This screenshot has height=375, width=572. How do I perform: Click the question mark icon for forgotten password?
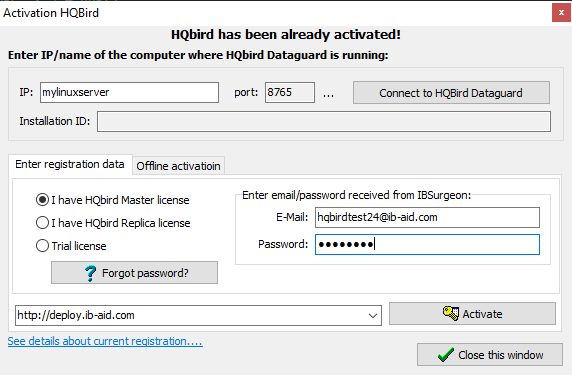(90, 273)
